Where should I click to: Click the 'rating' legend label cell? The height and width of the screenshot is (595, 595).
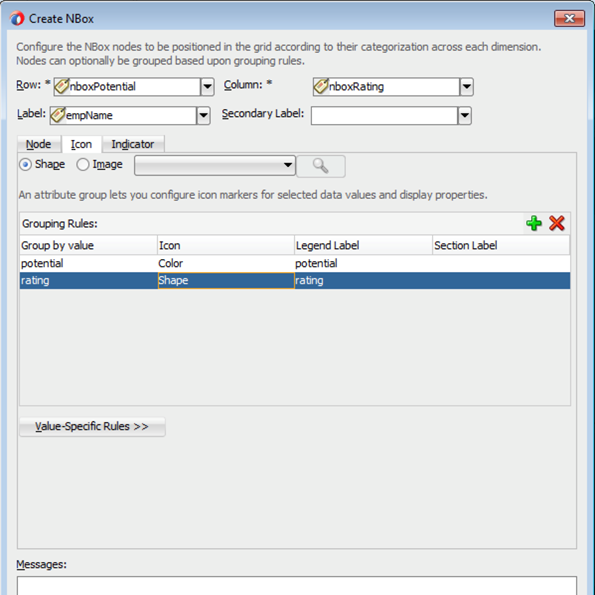[363, 281]
